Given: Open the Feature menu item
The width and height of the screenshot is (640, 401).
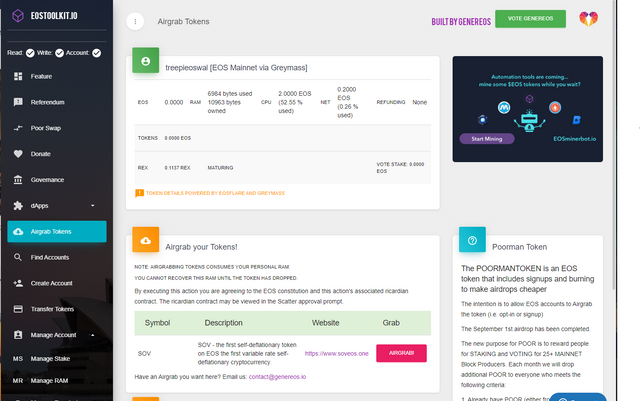Looking at the screenshot, I should (x=57, y=76).
